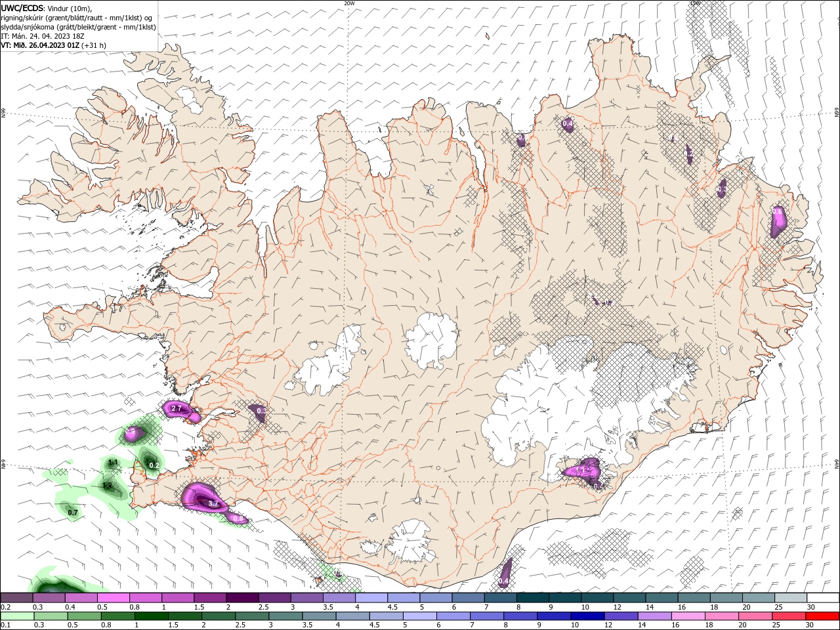The width and height of the screenshot is (840, 630).
Task: Click dark mauve swatch between 0.2 and 0.3, top row
Action: [x=17, y=598]
